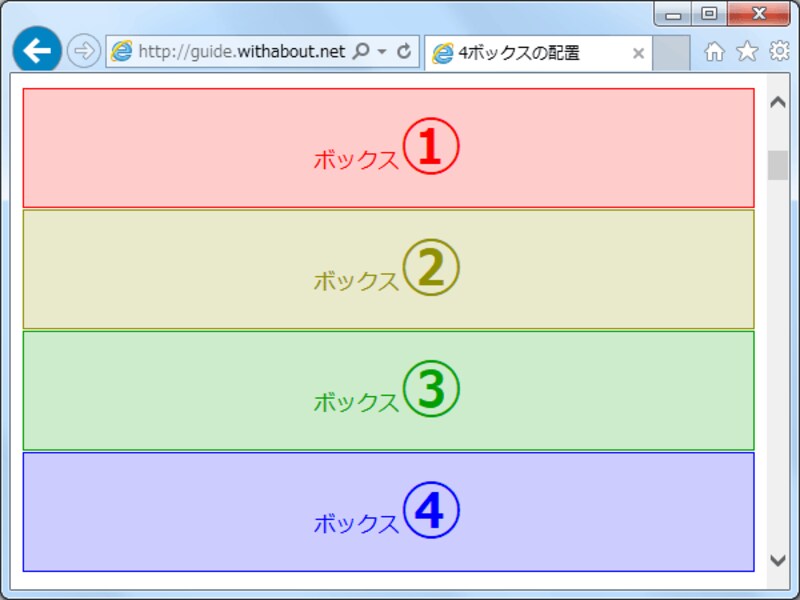Close the browser window with X

(x=759, y=14)
